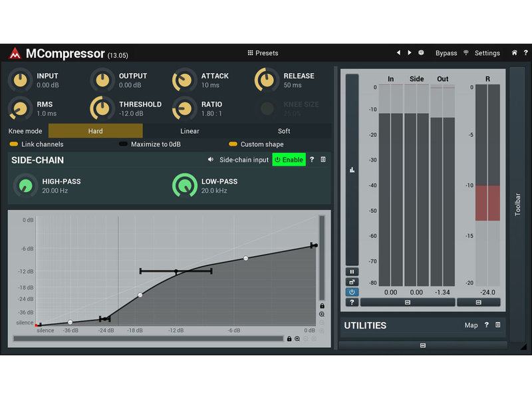532x399 pixels.
Task: Enable Maximize to 0dB option
Action: 123,144
